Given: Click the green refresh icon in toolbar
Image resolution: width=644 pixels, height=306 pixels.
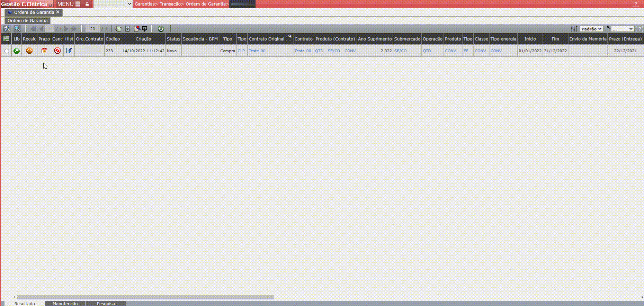Looking at the screenshot, I should tap(161, 29).
